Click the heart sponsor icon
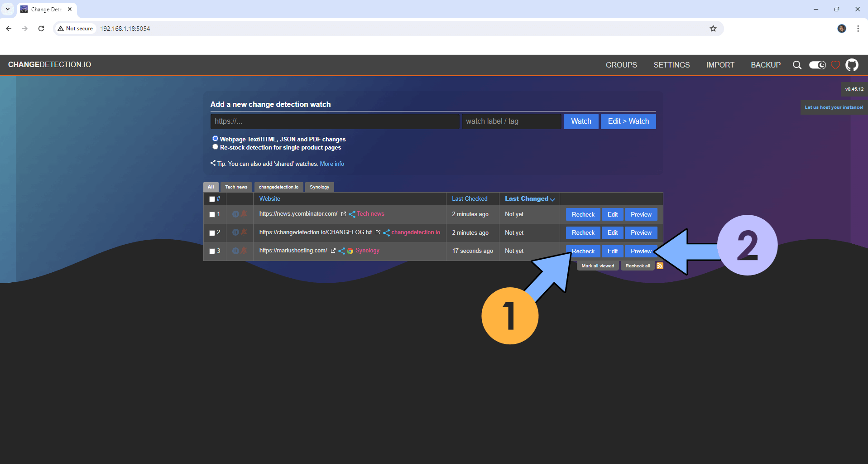This screenshot has width=868, height=464. tap(835, 65)
